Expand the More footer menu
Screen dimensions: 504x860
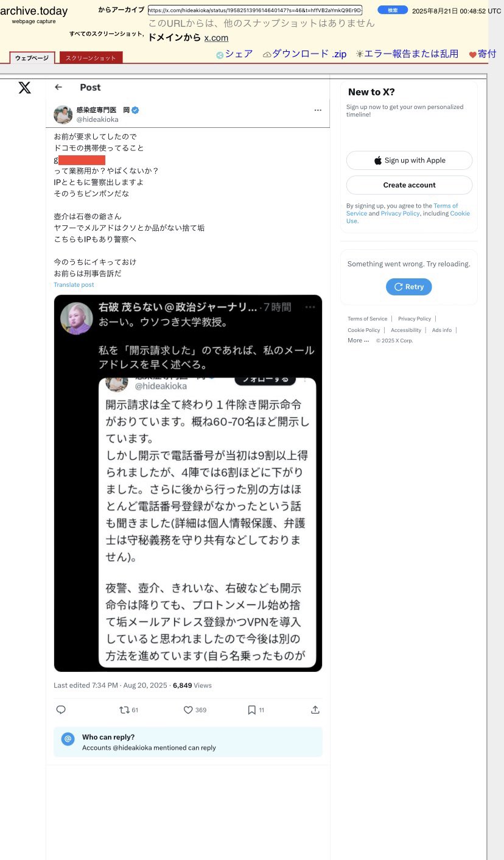(x=359, y=340)
